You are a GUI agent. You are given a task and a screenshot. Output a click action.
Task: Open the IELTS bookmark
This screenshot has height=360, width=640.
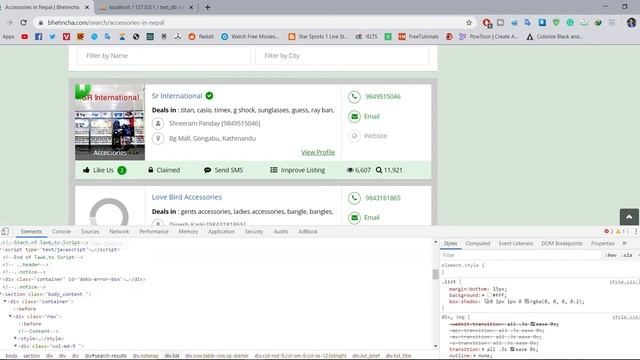click(x=366, y=37)
